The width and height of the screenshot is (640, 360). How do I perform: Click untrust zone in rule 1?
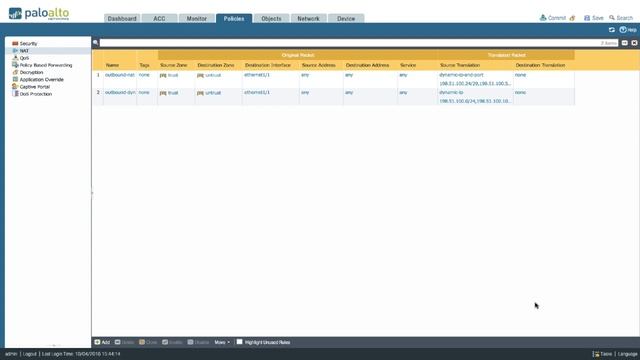click(x=213, y=76)
